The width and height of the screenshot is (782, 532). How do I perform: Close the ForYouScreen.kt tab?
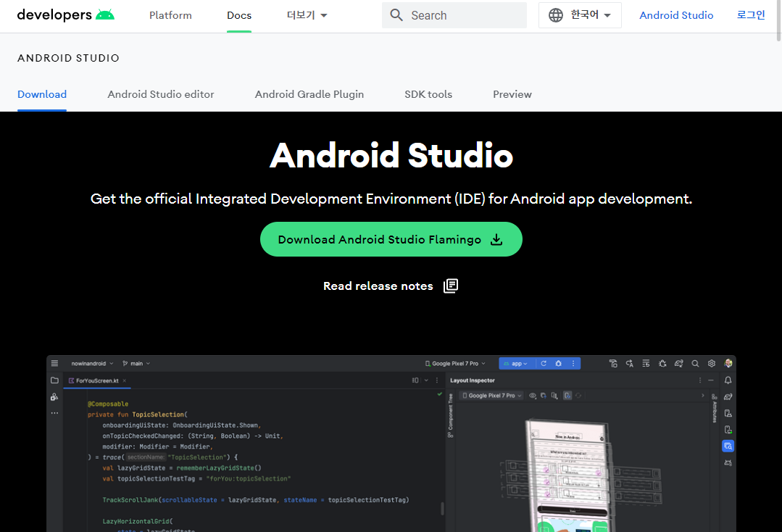(x=124, y=381)
